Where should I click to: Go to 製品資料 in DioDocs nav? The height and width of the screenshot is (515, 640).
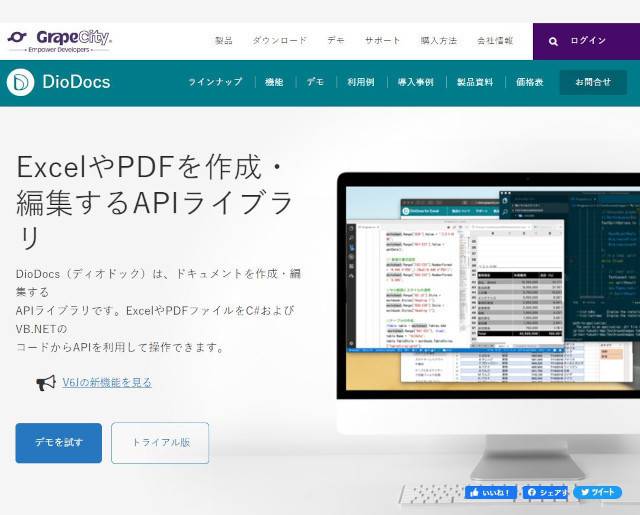click(x=475, y=82)
